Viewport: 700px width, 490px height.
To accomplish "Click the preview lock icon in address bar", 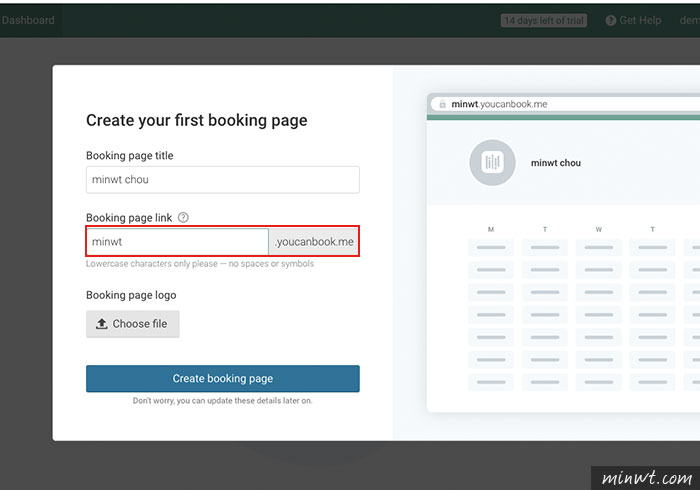I will pyautogui.click(x=442, y=104).
